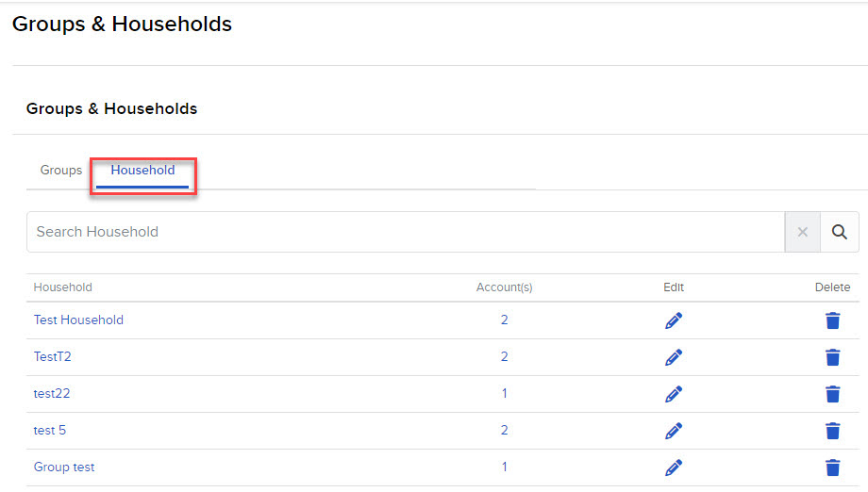Click the magnifying glass search button
The height and width of the screenshot is (492, 868).
pos(839,232)
